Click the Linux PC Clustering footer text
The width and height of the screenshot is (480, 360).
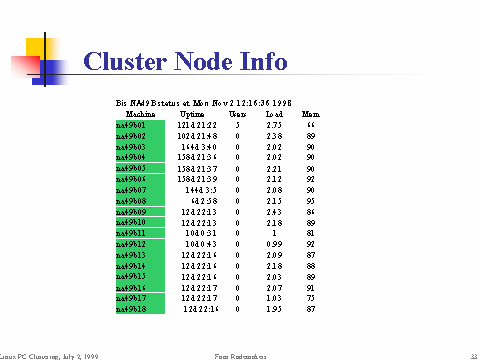49,356
